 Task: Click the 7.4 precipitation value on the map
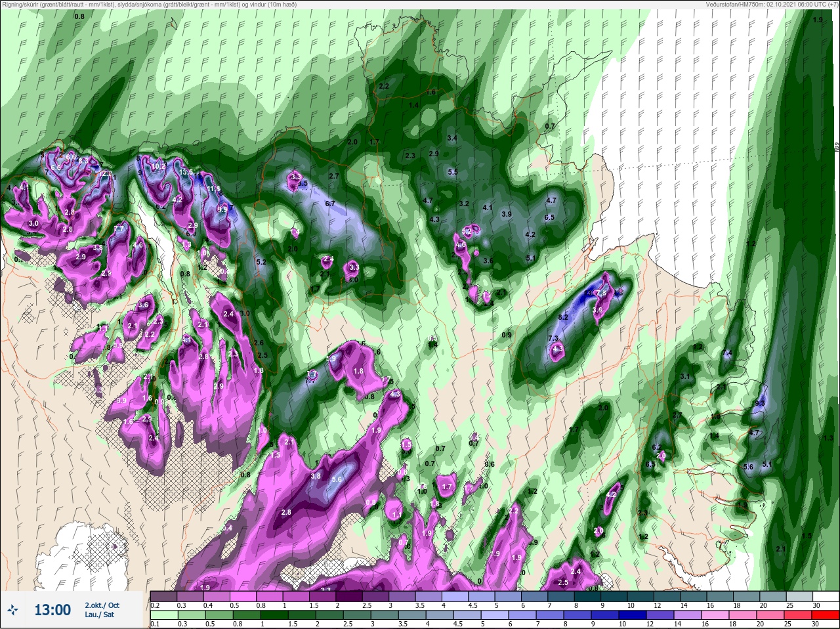click(x=726, y=353)
